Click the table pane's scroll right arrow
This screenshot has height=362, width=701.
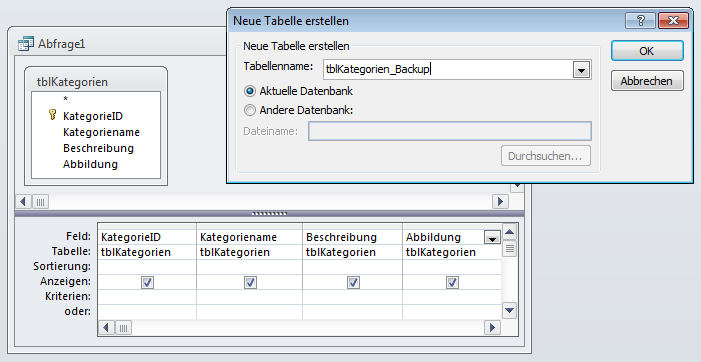pyautogui.click(x=500, y=202)
